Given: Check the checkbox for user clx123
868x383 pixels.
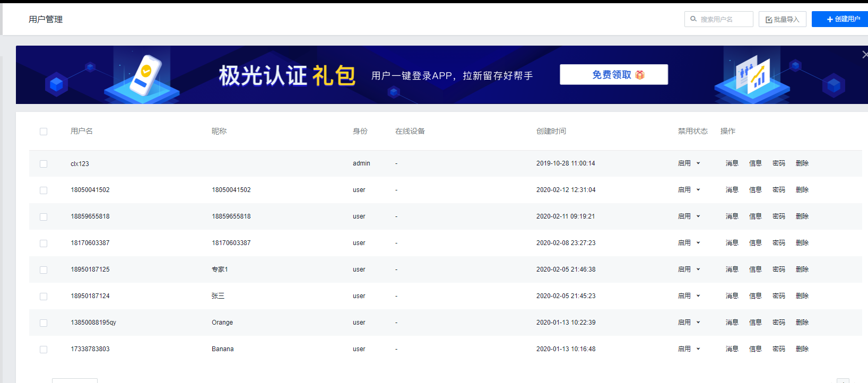Looking at the screenshot, I should (44, 164).
